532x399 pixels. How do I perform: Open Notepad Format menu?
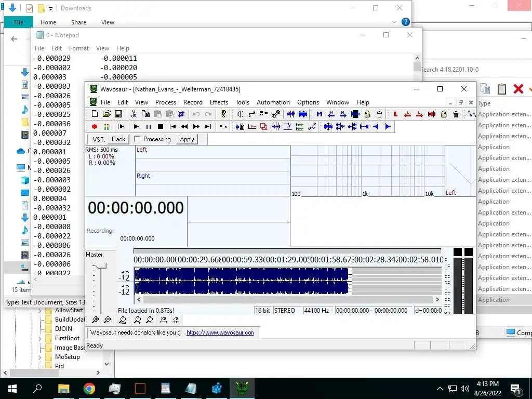pos(79,48)
